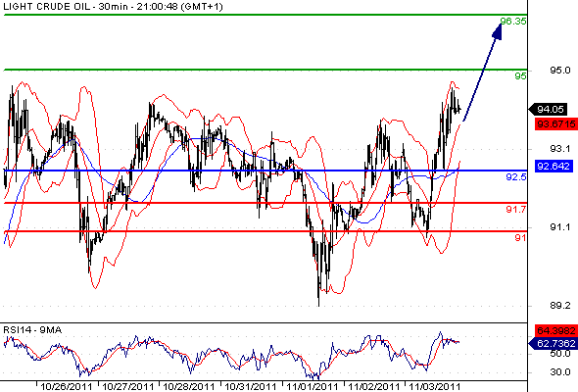Click the green 95 resistance level label
Screen dimensions: 578x392
pos(520,76)
